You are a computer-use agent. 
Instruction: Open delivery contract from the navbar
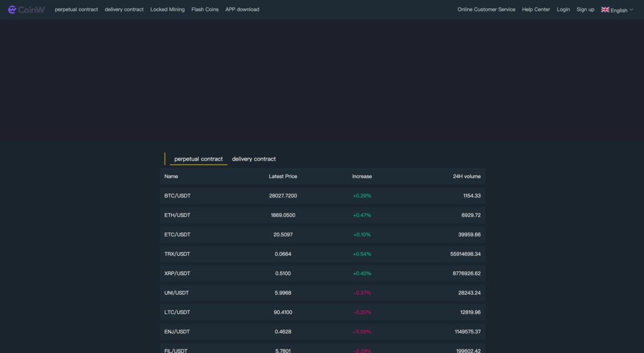point(124,9)
